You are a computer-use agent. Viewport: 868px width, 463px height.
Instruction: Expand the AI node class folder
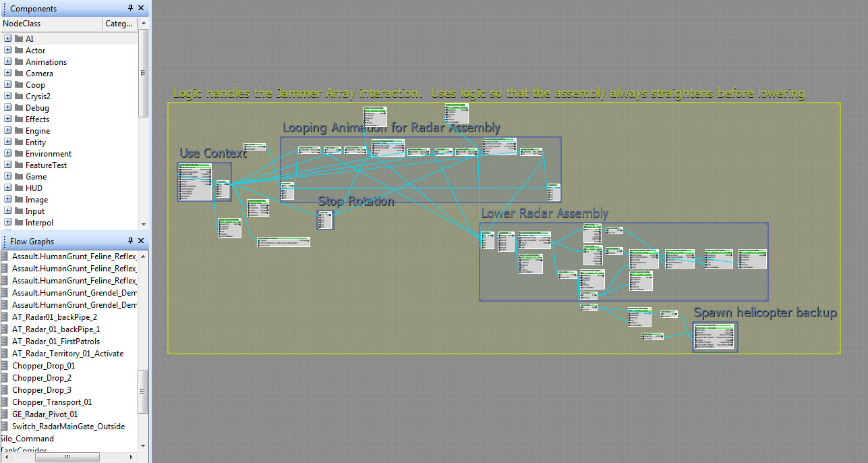(8, 39)
